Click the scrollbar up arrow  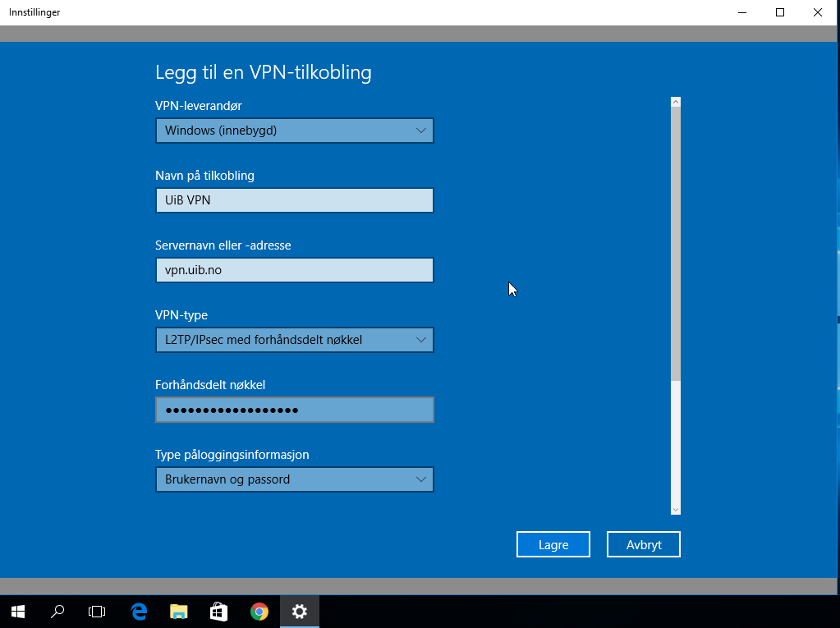click(676, 103)
